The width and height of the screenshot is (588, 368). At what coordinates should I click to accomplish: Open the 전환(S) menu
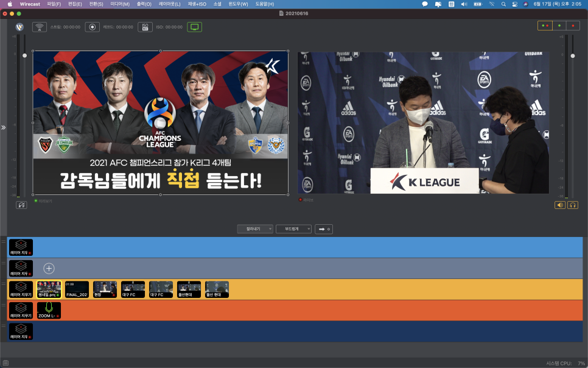(96, 4)
